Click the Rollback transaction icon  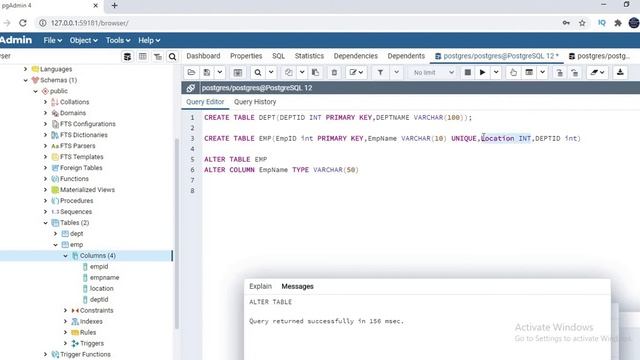(575, 73)
